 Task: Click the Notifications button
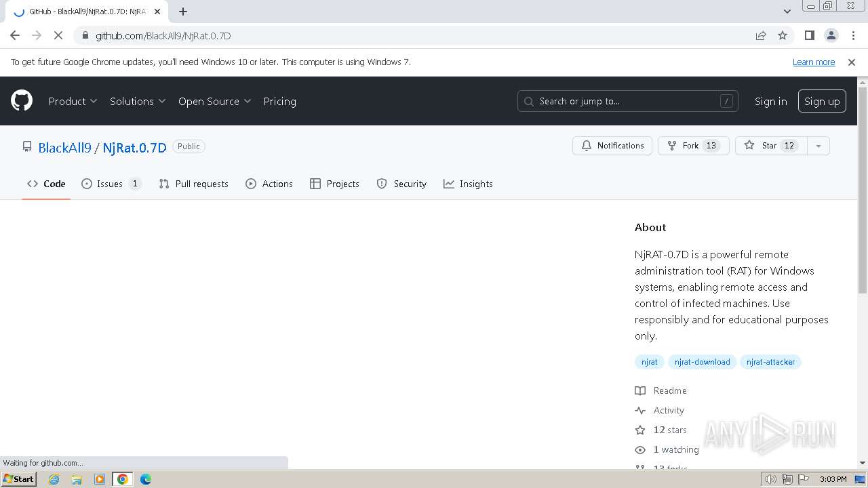click(612, 146)
